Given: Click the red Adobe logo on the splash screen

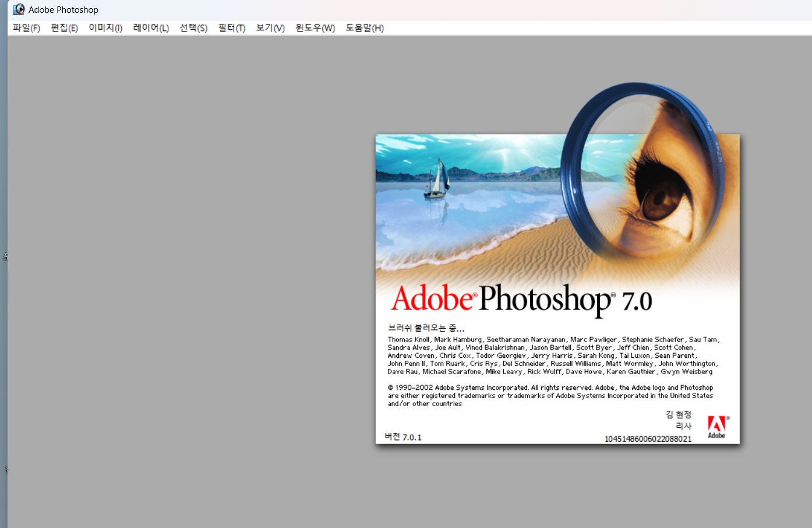Looking at the screenshot, I should (718, 427).
